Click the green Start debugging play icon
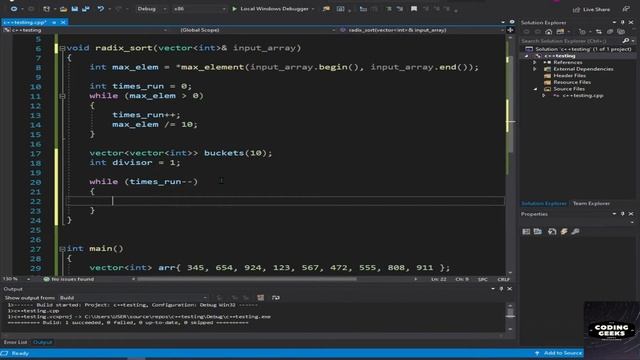This screenshot has width=640, height=360. click(x=234, y=9)
